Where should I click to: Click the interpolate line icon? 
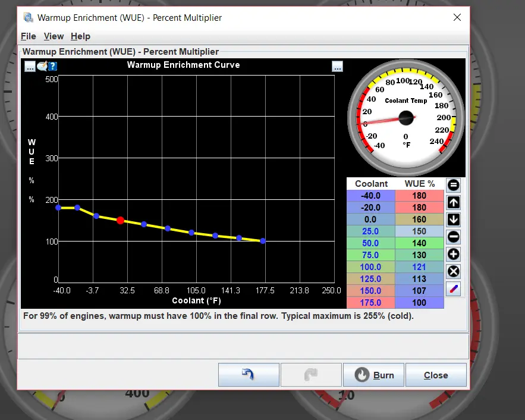453,289
